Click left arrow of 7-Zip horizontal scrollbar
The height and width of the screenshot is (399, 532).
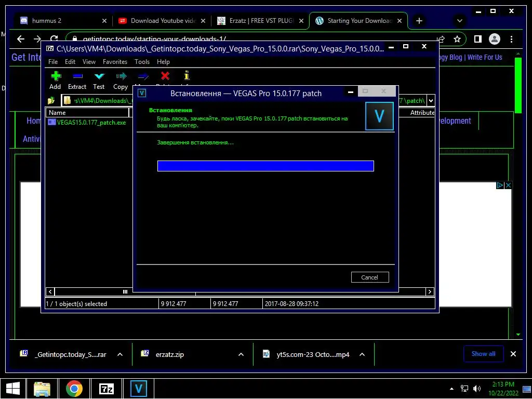[x=50, y=291]
